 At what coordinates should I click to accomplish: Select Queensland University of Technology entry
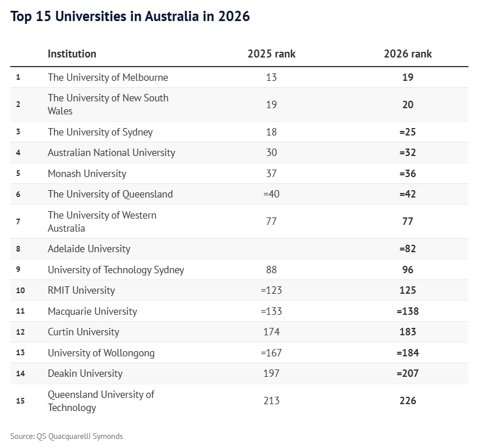(x=101, y=401)
